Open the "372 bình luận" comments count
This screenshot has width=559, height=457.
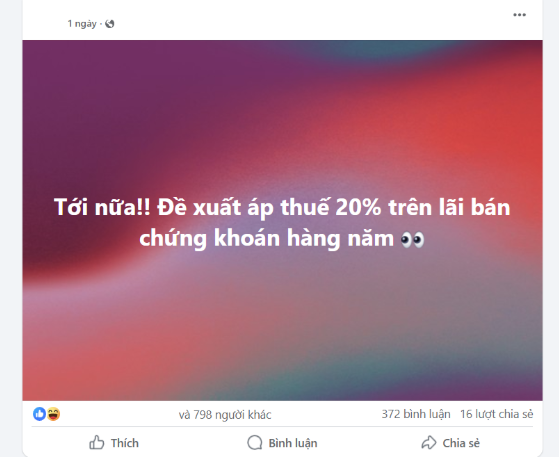click(416, 414)
